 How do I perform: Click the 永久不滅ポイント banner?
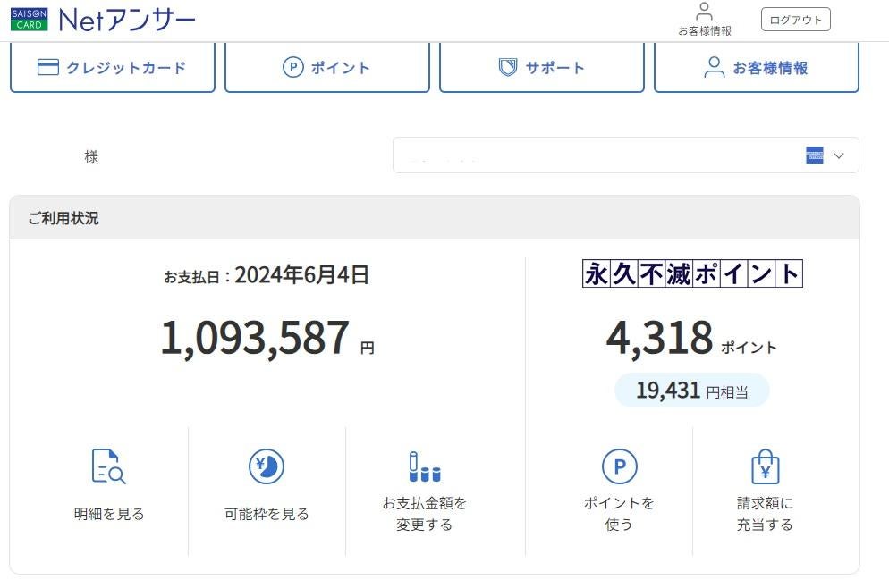coord(692,273)
